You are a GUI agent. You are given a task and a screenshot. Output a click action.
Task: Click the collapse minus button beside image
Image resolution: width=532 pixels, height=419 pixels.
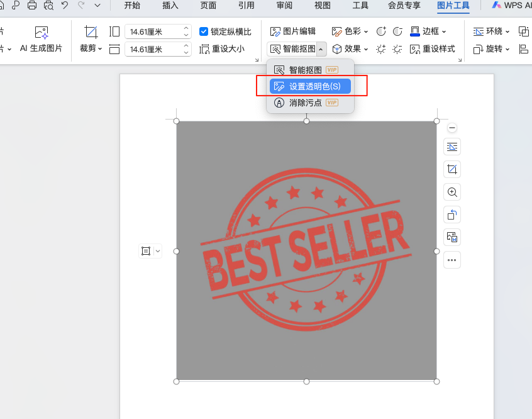[x=452, y=128]
